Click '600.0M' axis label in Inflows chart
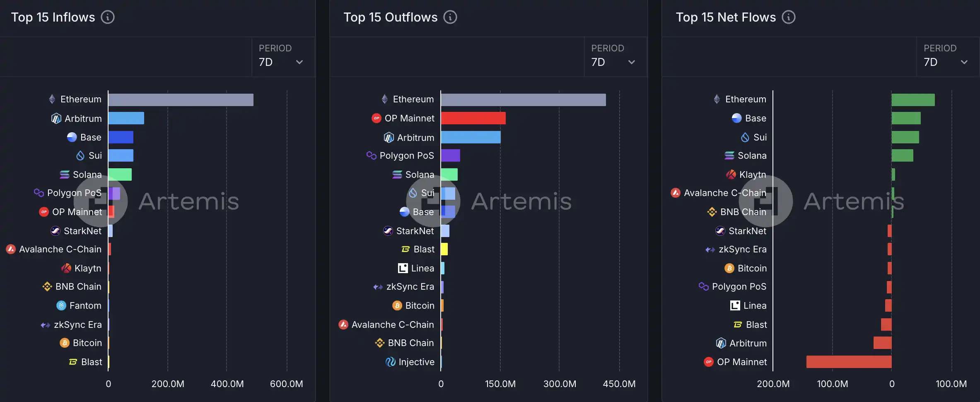 tap(287, 384)
